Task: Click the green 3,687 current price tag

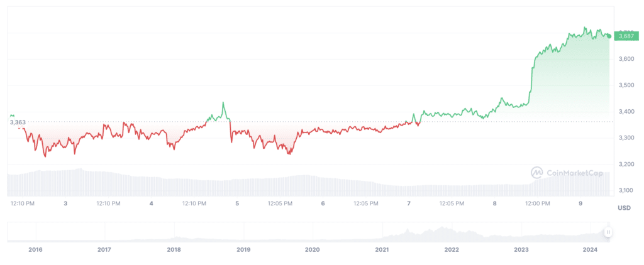Action: coord(626,36)
